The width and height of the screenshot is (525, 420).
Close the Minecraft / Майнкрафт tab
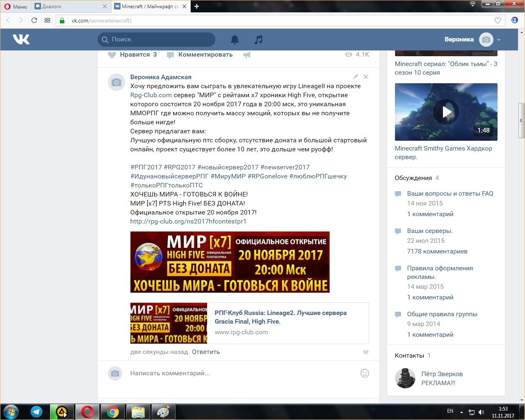[x=184, y=6]
